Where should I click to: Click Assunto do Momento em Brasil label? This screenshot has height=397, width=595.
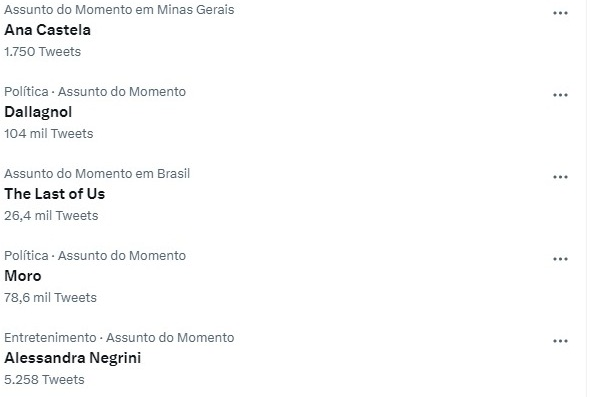pyautogui.click(x=97, y=173)
